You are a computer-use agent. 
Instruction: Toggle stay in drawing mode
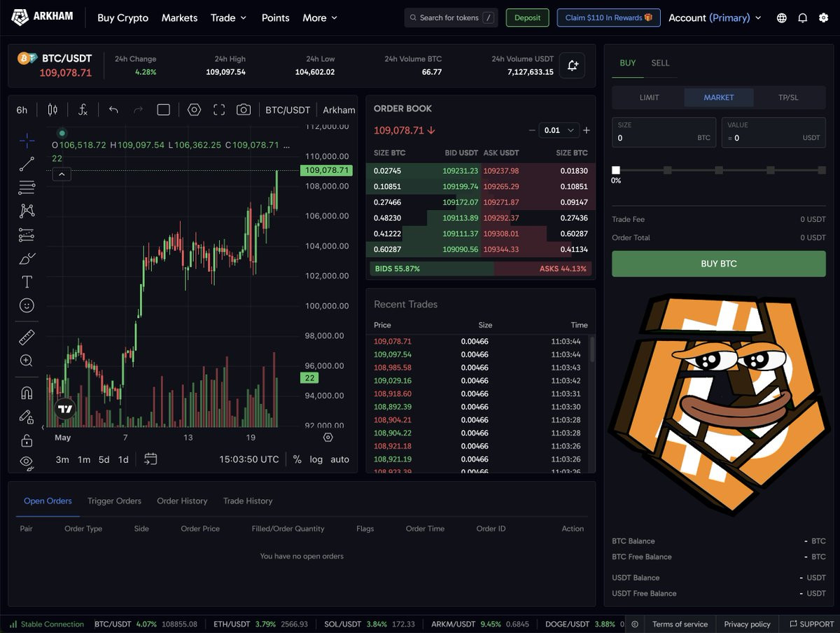tap(27, 417)
